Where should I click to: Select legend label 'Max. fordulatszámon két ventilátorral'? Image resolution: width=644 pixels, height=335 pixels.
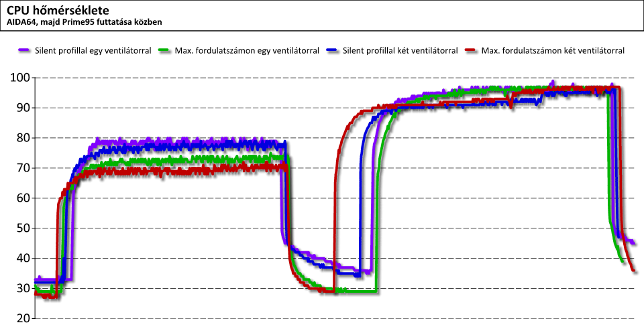[553, 50]
